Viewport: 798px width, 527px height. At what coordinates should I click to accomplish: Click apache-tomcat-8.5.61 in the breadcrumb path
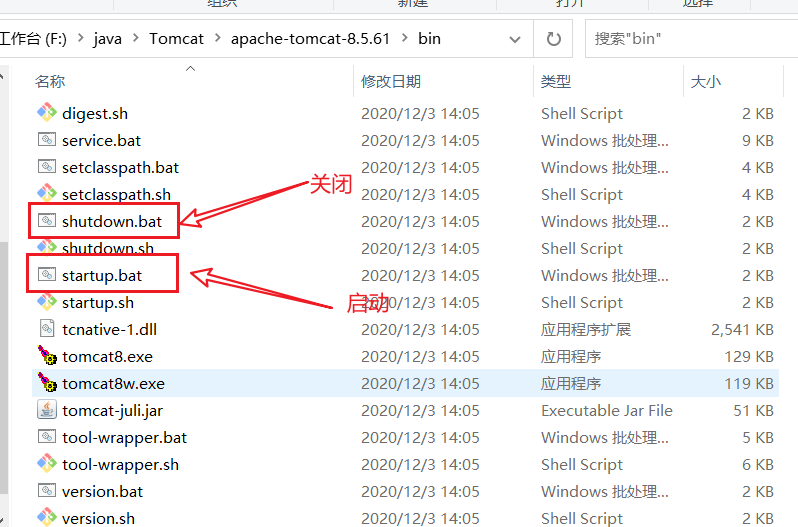tap(309, 39)
